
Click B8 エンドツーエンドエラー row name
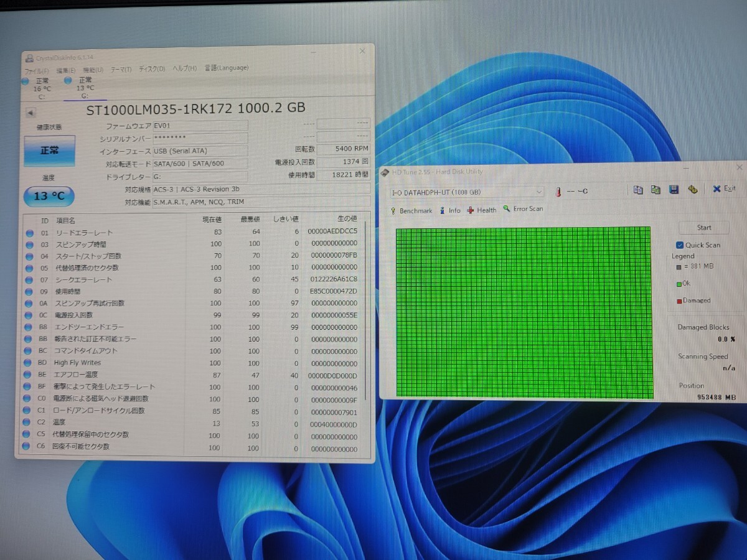click(90, 327)
